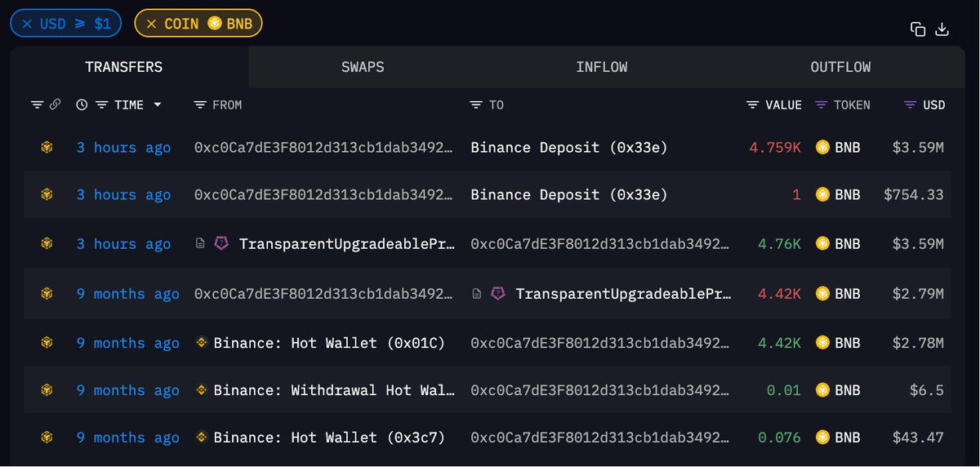The height and width of the screenshot is (467, 980).
Task: Open the VALUE column filter
Action: [x=753, y=105]
